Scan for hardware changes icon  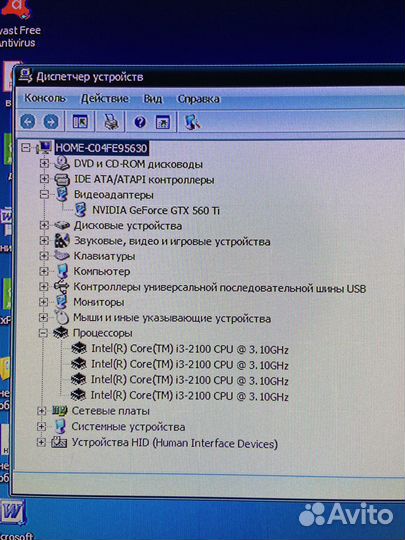192,122
